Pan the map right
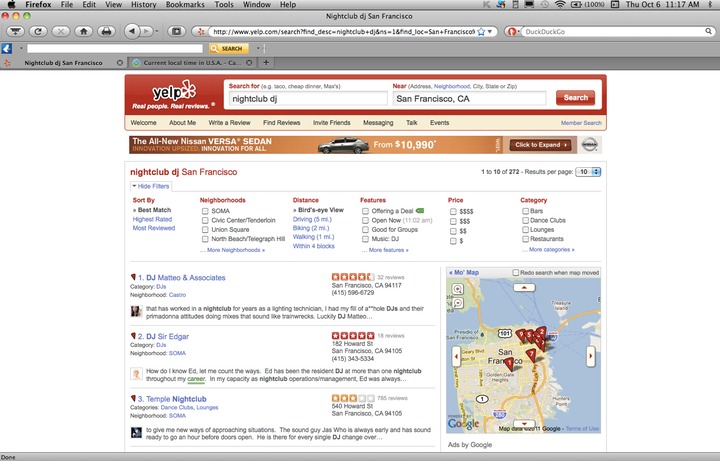The height and width of the screenshot is (461, 720). (591, 356)
